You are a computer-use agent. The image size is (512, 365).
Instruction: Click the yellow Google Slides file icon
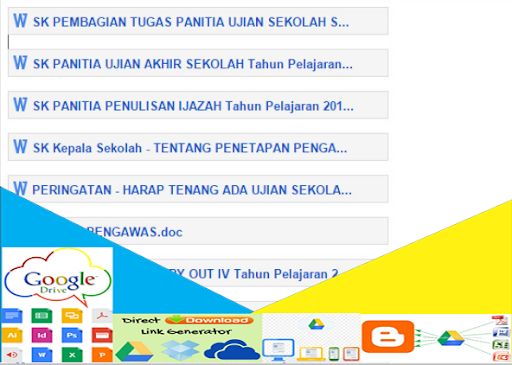click(72, 316)
